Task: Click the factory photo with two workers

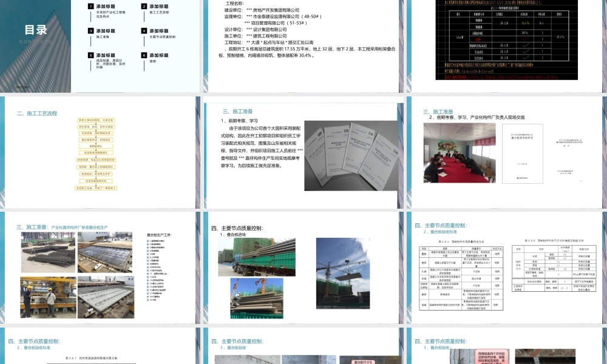Action: coord(48,297)
